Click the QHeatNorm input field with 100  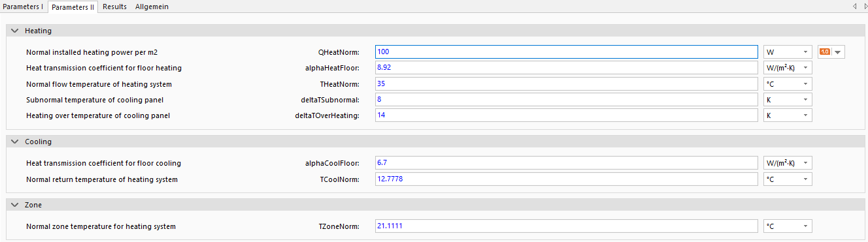tap(567, 52)
